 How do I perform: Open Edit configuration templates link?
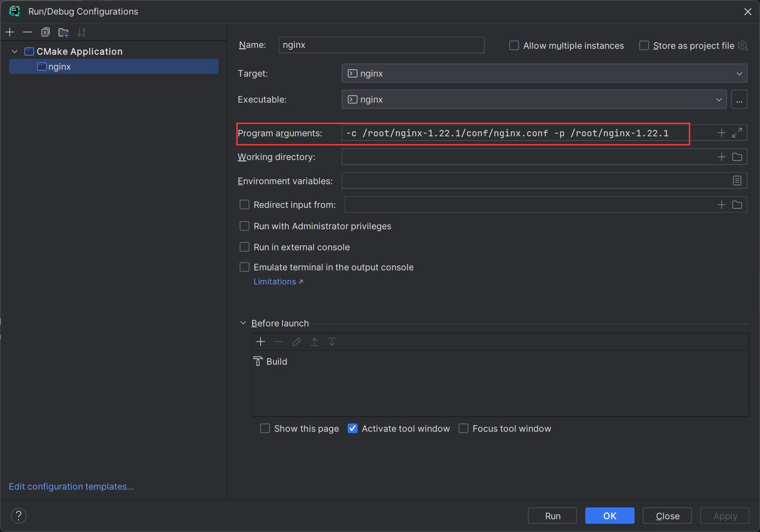tap(71, 486)
